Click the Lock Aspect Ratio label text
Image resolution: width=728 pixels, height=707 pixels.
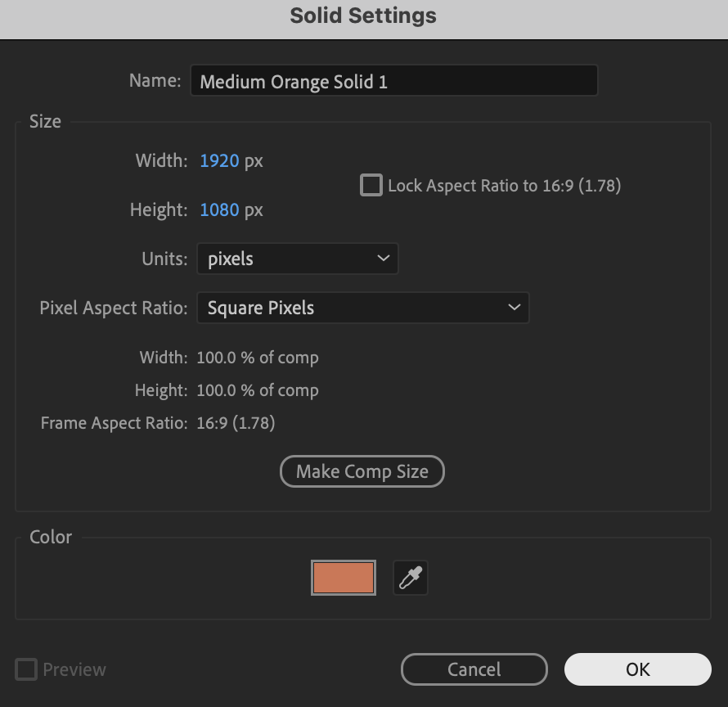coord(504,186)
